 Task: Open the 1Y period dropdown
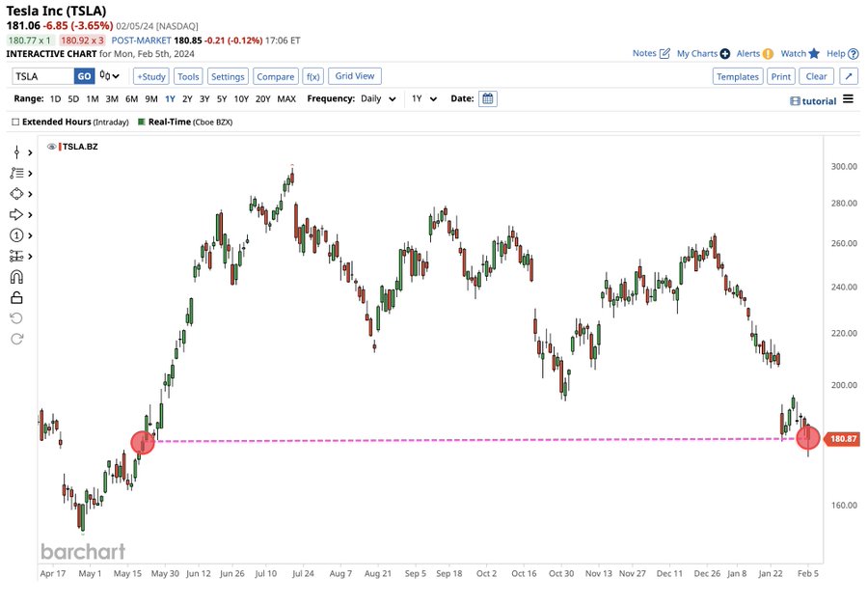(424, 98)
